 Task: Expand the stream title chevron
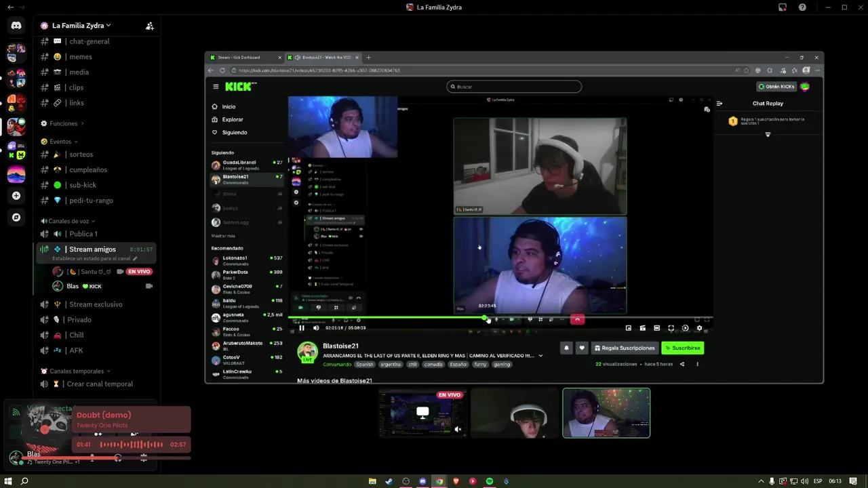click(540, 356)
